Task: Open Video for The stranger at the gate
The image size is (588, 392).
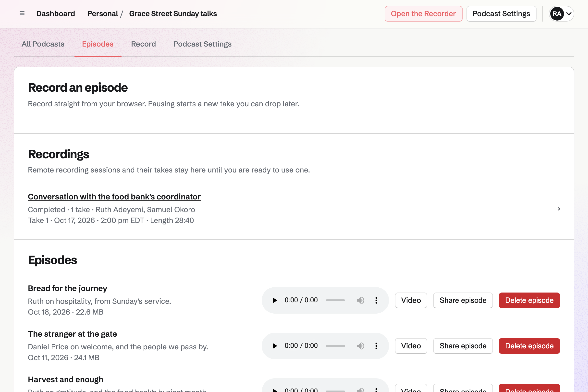Action: [x=411, y=346]
